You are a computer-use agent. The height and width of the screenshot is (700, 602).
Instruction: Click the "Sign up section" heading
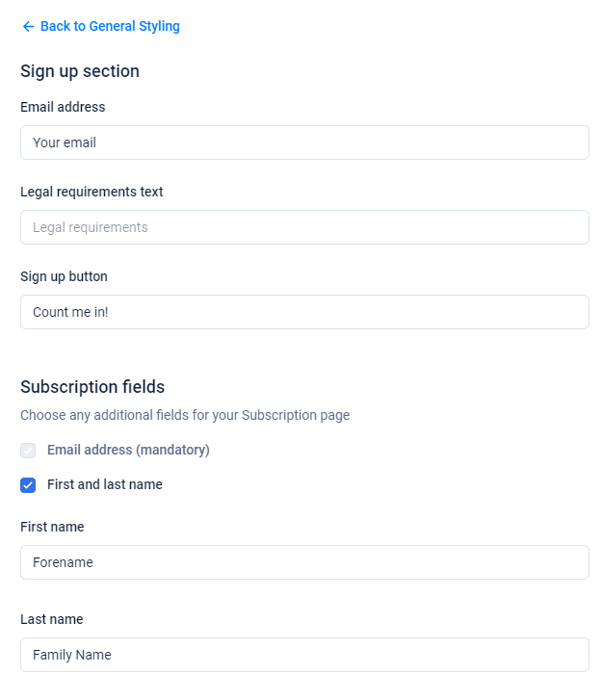tap(80, 71)
